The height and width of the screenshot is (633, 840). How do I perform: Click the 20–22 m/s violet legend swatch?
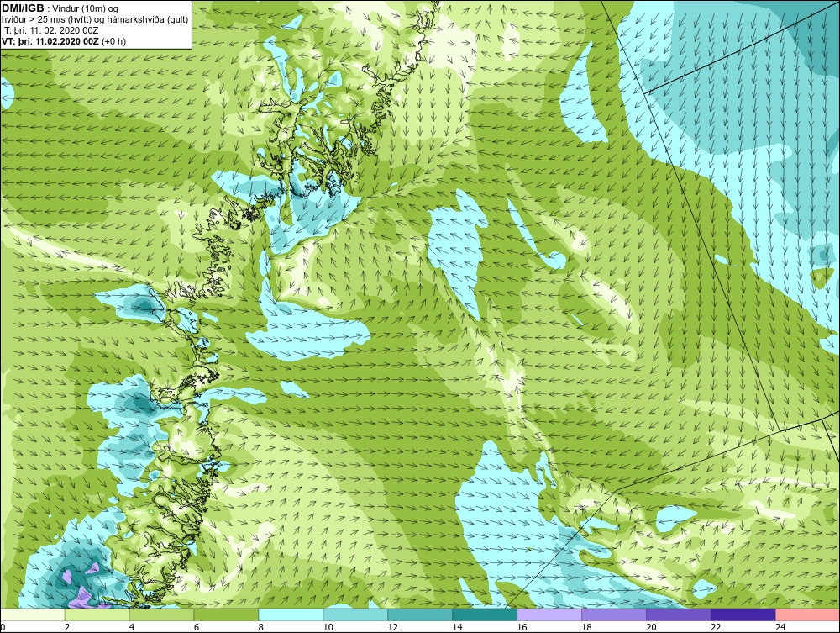tap(678, 615)
